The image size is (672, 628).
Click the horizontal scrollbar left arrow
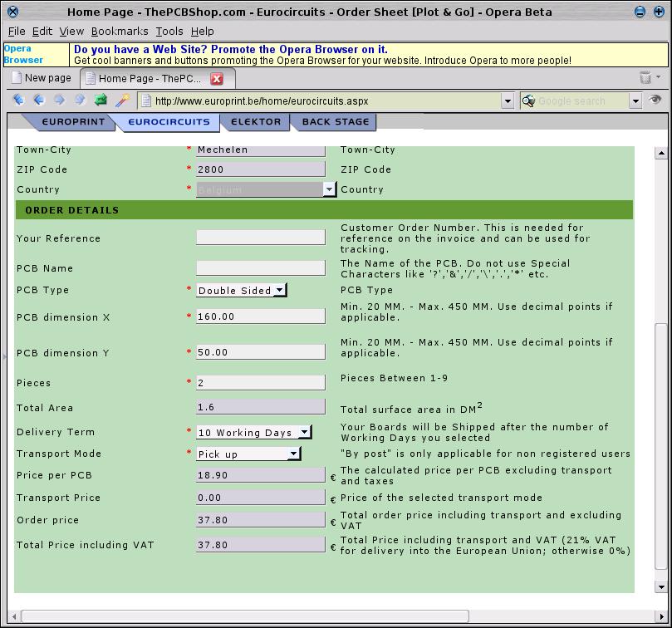pos(14,616)
